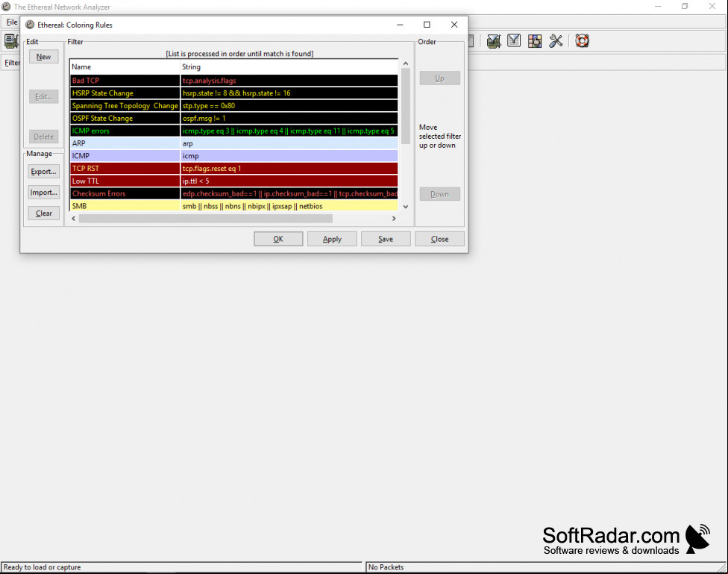Click the Ethereal logo icon in dialog title
This screenshot has height=574, width=728.
(30, 25)
